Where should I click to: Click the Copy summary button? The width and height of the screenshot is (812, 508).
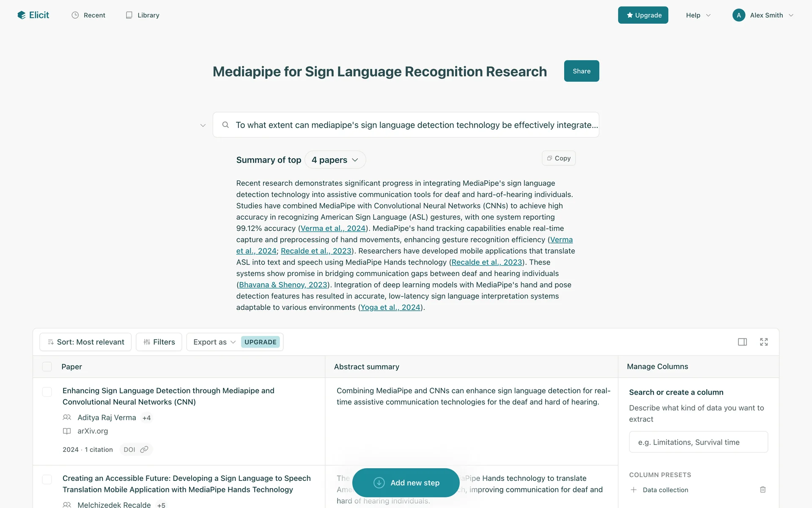click(559, 158)
